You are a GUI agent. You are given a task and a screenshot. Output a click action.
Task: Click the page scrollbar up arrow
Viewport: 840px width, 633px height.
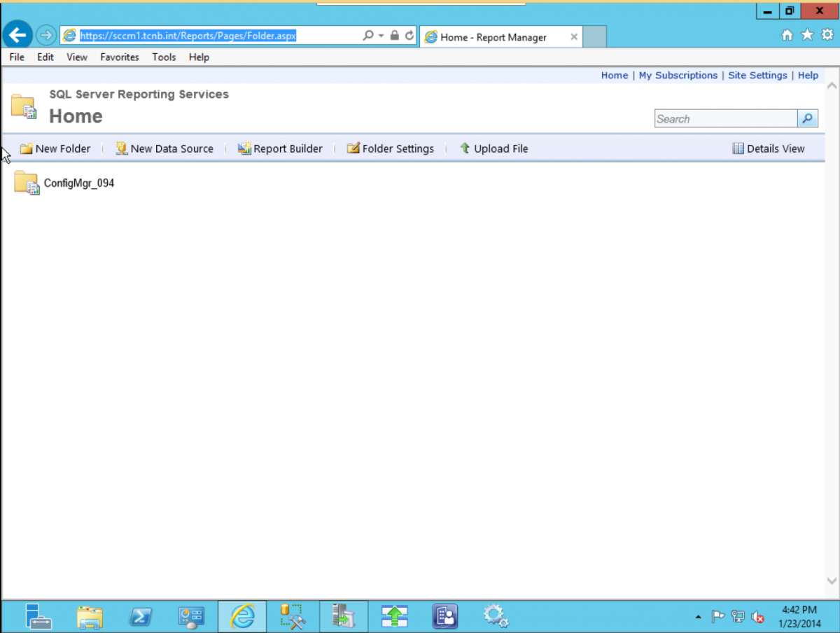[x=832, y=85]
